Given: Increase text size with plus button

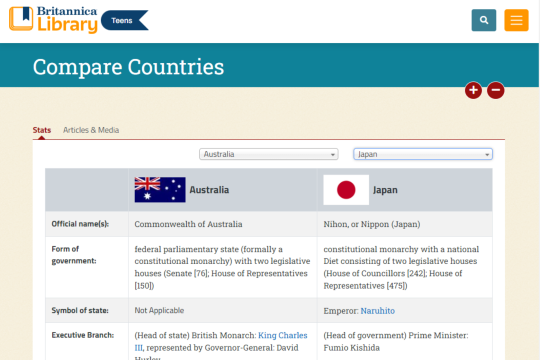Looking at the screenshot, I should pos(473,90).
